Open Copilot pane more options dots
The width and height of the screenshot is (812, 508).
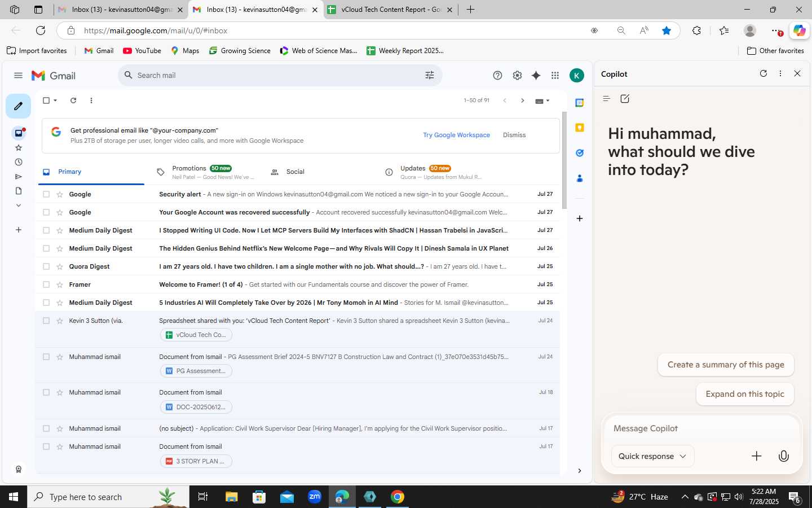780,73
